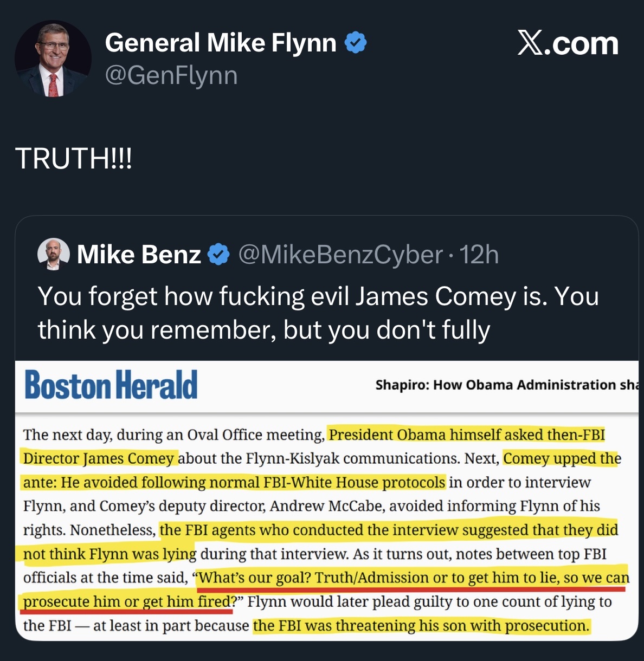Image resolution: width=644 pixels, height=661 pixels.
Task: Click the TRUTH!!! post text
Action: coord(74,158)
